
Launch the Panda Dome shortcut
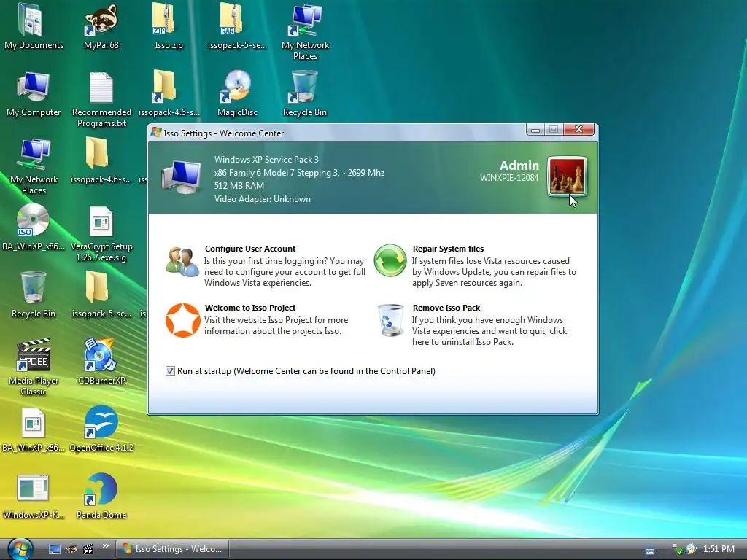click(101, 496)
